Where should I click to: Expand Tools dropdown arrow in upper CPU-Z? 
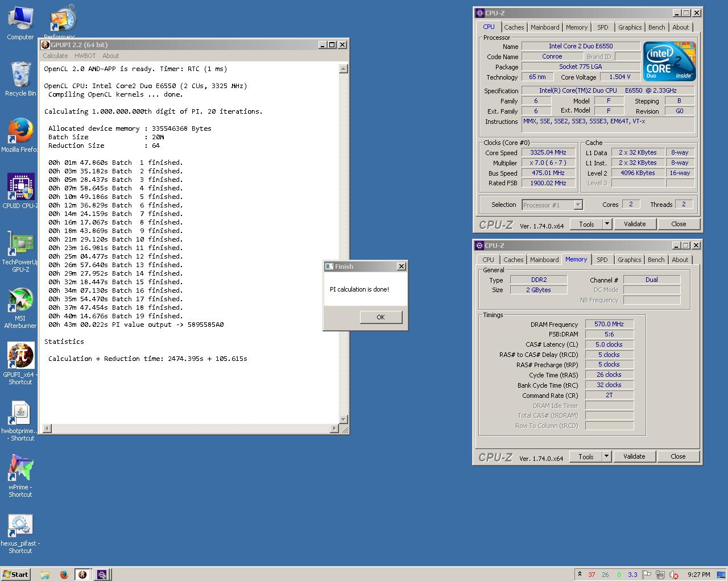click(x=607, y=224)
